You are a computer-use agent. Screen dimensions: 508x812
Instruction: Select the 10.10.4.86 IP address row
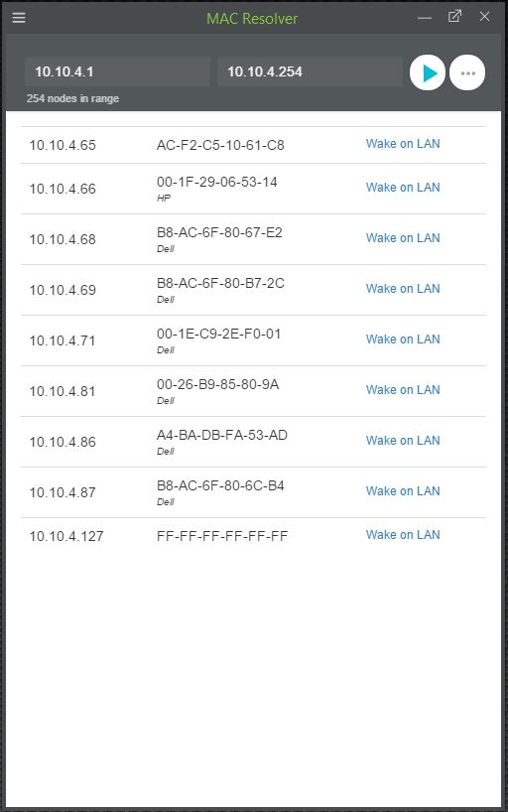coord(253,442)
